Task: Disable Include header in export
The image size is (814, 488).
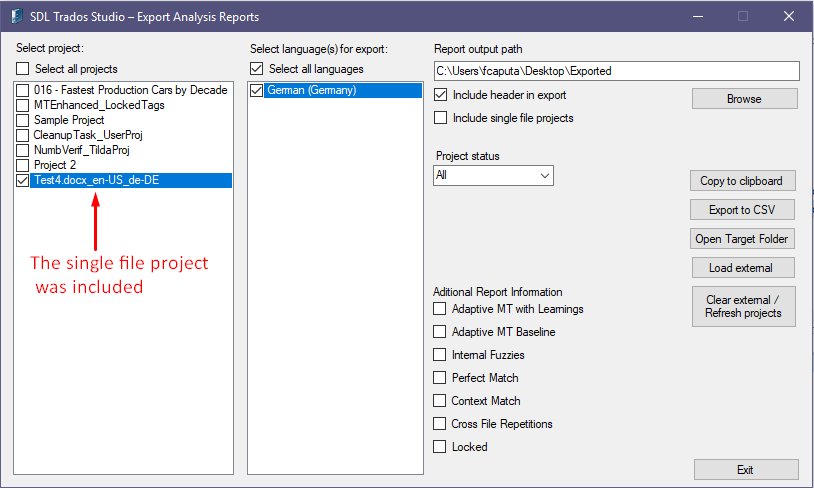Action: pos(440,94)
